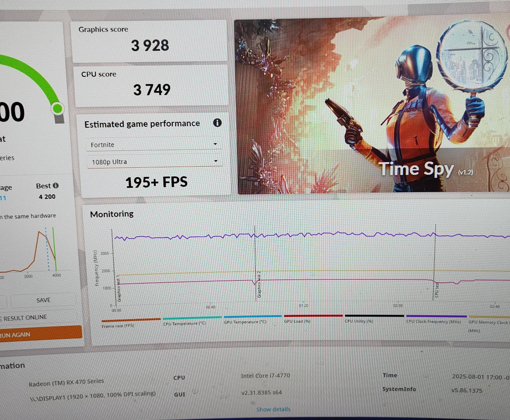Toggle the GPU Load (%) legend

[313, 319]
